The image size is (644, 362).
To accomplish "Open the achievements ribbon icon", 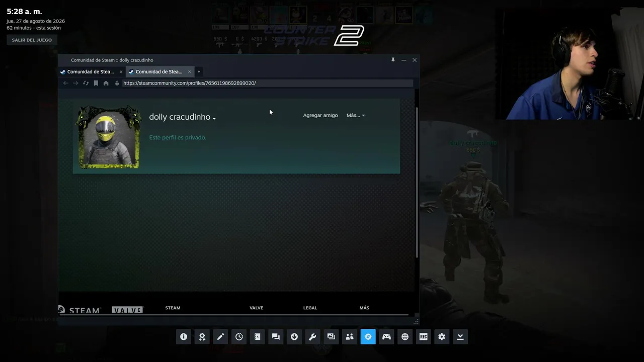I will point(202,337).
